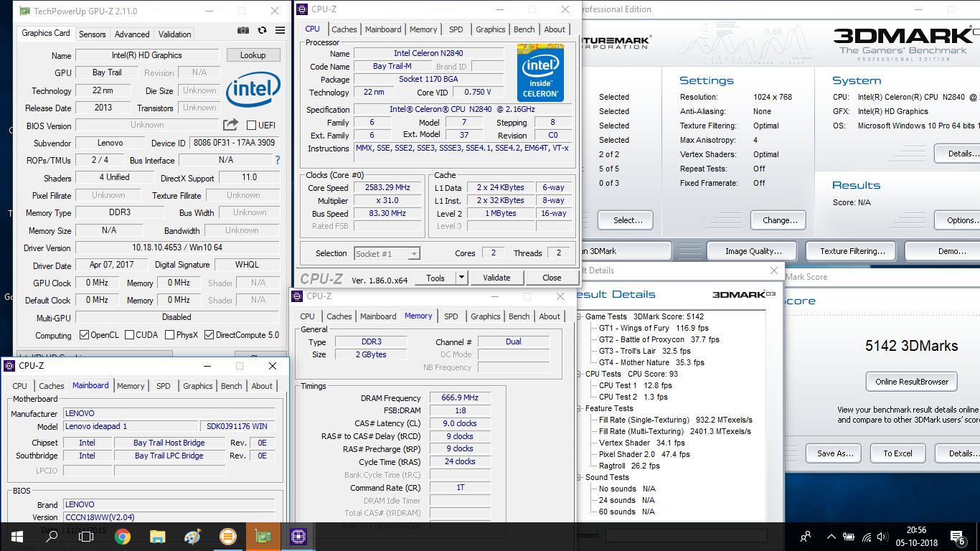This screenshot has width=980, height=551.
Task: Open the Windows Start menu
Action: click(x=17, y=537)
